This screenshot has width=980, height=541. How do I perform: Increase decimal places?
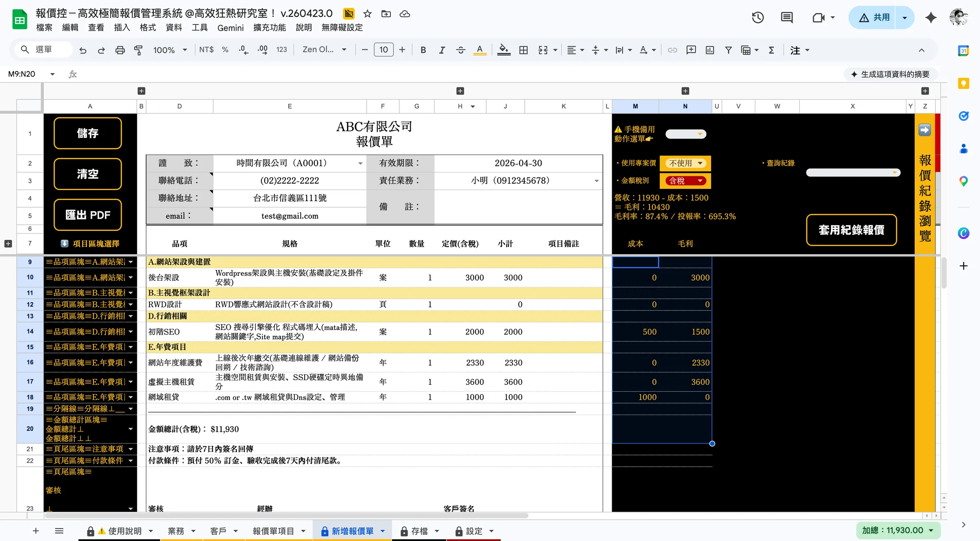point(263,50)
